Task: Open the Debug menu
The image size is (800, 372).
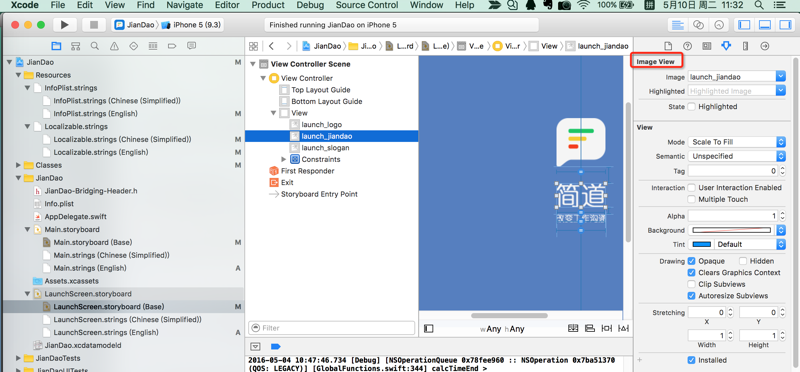Action: pyautogui.click(x=310, y=5)
